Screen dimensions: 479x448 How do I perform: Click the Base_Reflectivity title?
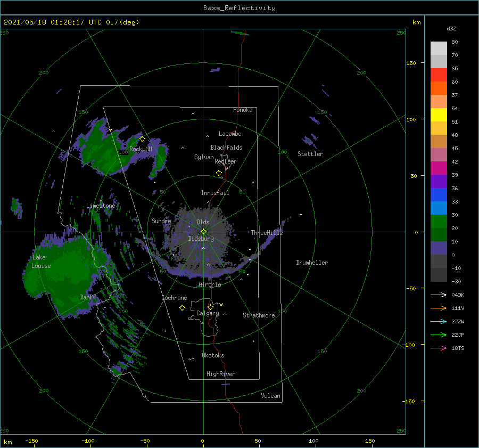pos(240,8)
